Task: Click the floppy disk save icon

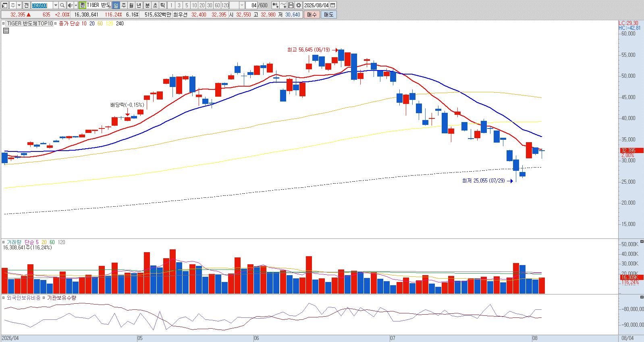Action: 291,5
